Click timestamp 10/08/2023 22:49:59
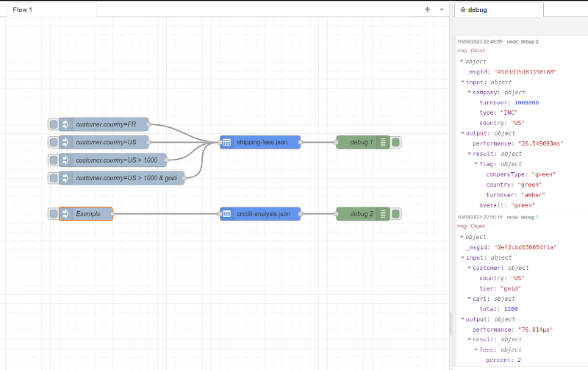This screenshot has height=370, width=588. click(x=480, y=42)
